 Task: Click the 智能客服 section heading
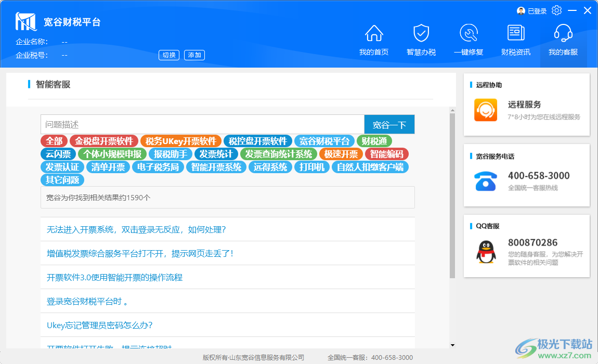point(53,84)
